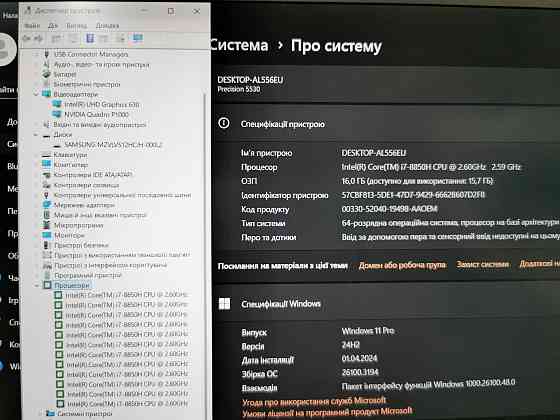560x420 pixels.
Task: Select Аудіо-, відео- та ігрові пристрої
Action: pos(102,65)
